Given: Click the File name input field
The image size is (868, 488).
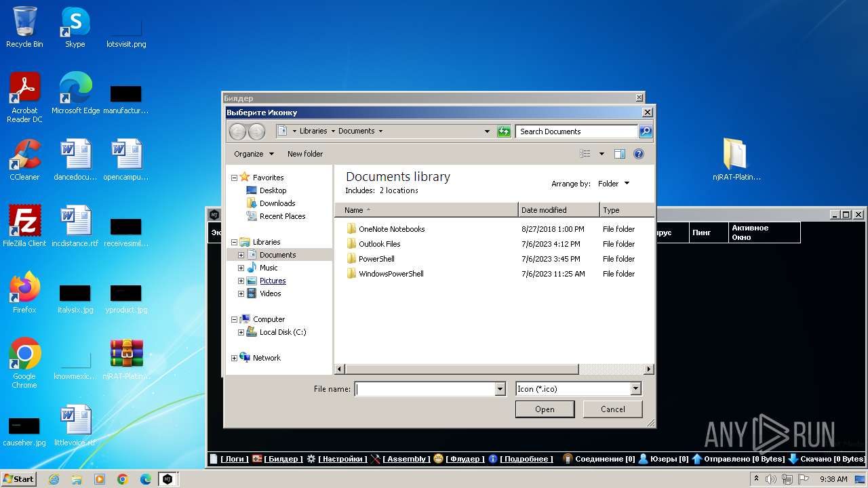Looking at the screenshot, I should (x=425, y=389).
